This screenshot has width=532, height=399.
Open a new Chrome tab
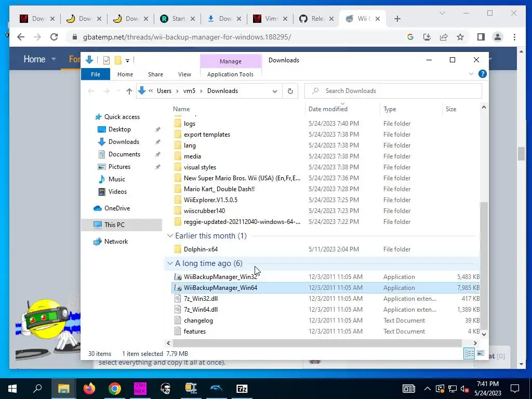click(397, 19)
